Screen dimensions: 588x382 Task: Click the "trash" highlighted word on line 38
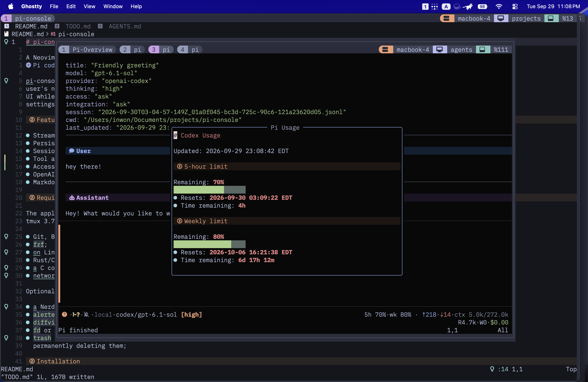click(x=42, y=338)
